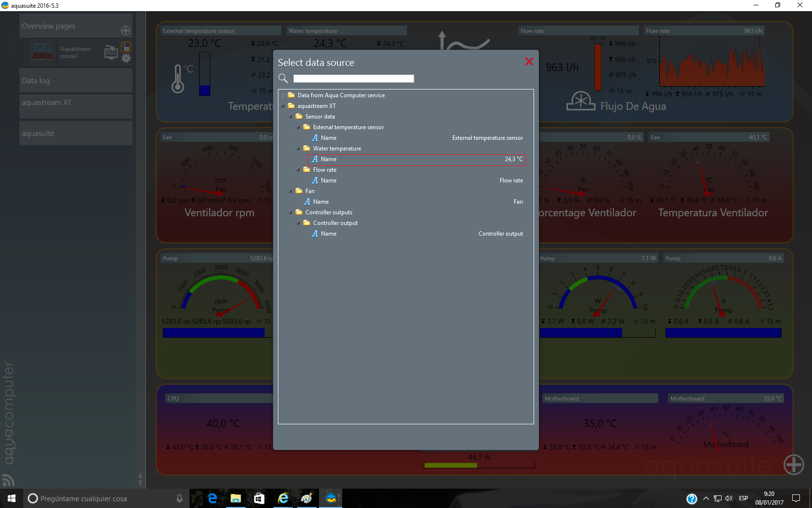Open Windows Store from taskbar
The width and height of the screenshot is (812, 508).
259,498
